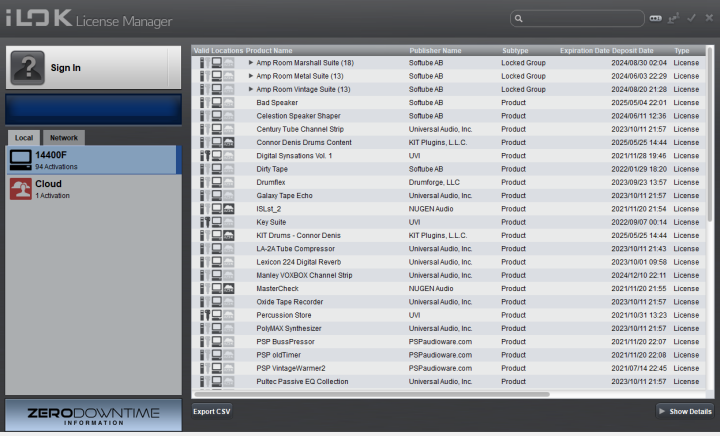Select the Bad Speaker license row
720x436 pixels.
(x=449, y=102)
